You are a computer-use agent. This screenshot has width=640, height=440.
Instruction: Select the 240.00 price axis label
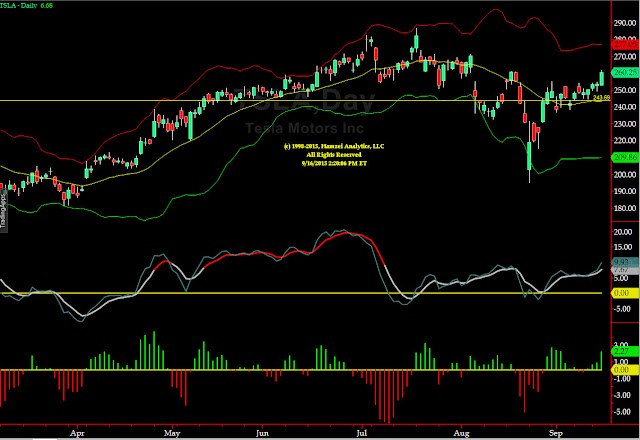tap(625, 107)
